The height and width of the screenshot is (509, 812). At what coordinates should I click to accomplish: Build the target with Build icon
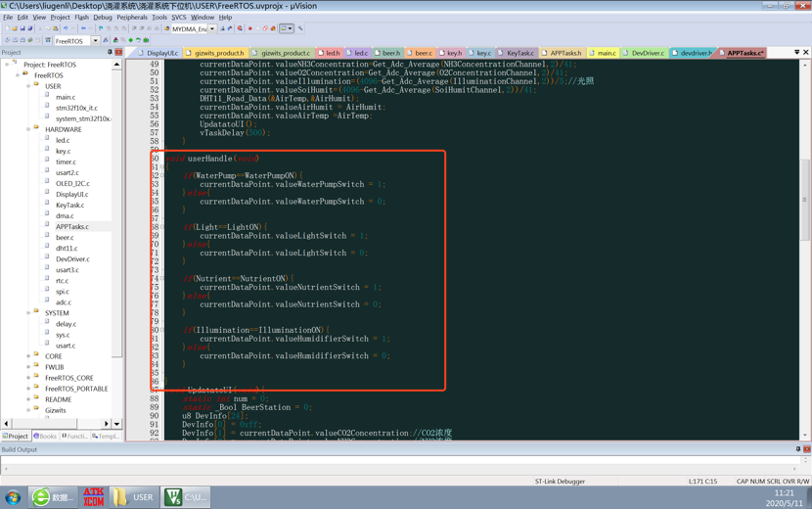pyautogui.click(x=15, y=40)
